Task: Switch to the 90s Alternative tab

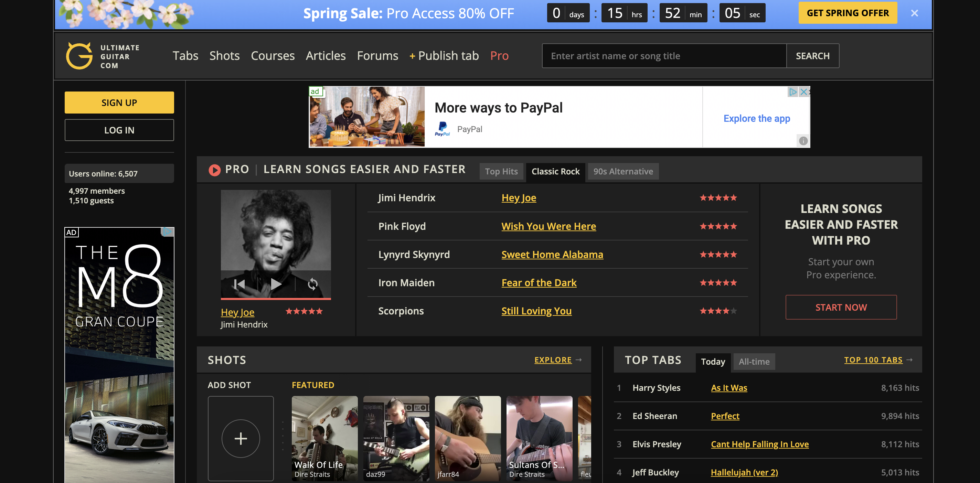Action: click(623, 172)
